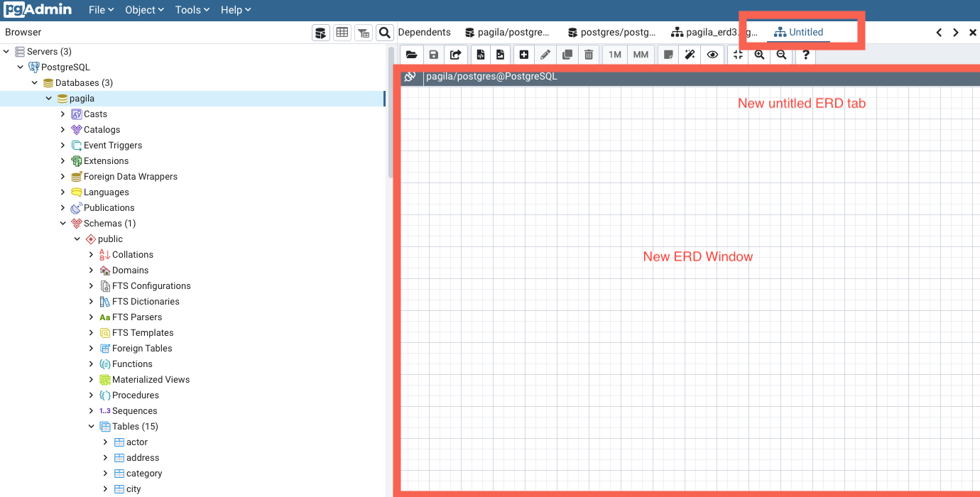Screen dimensions: 980x497
Task: Switch to the Dependents tab
Action: pyautogui.click(x=424, y=32)
